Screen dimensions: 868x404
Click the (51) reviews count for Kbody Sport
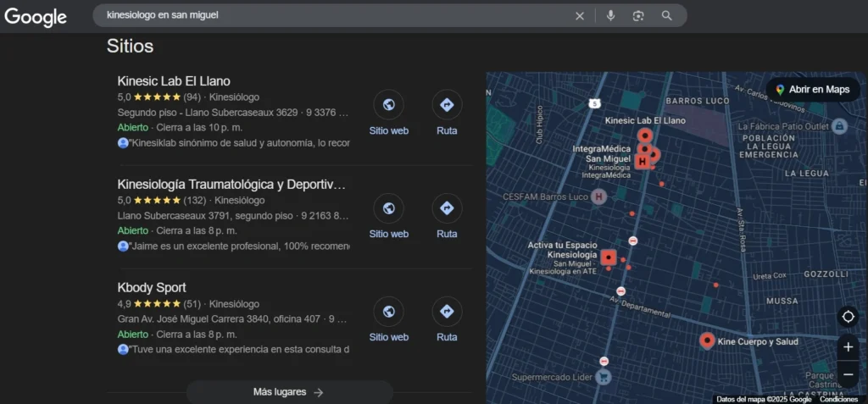coord(192,304)
